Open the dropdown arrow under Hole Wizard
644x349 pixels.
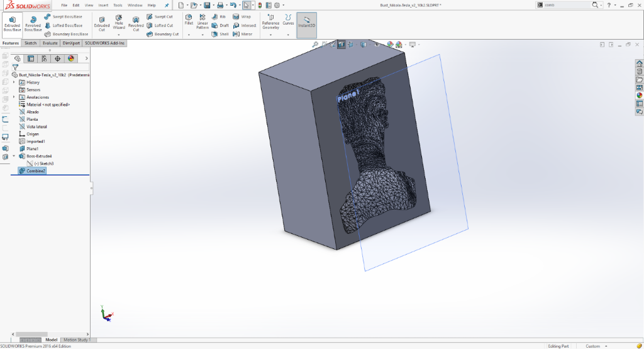119,35
